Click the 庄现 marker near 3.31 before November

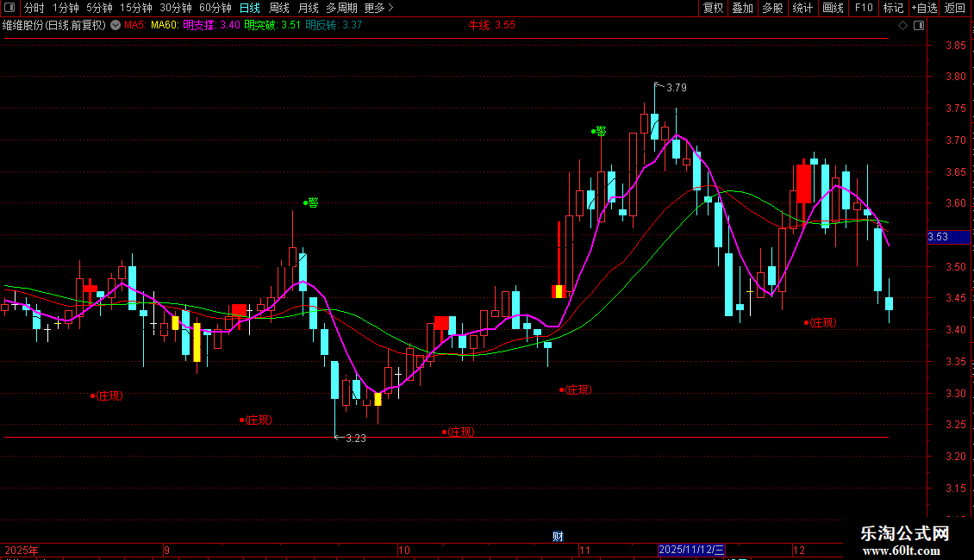(576, 390)
